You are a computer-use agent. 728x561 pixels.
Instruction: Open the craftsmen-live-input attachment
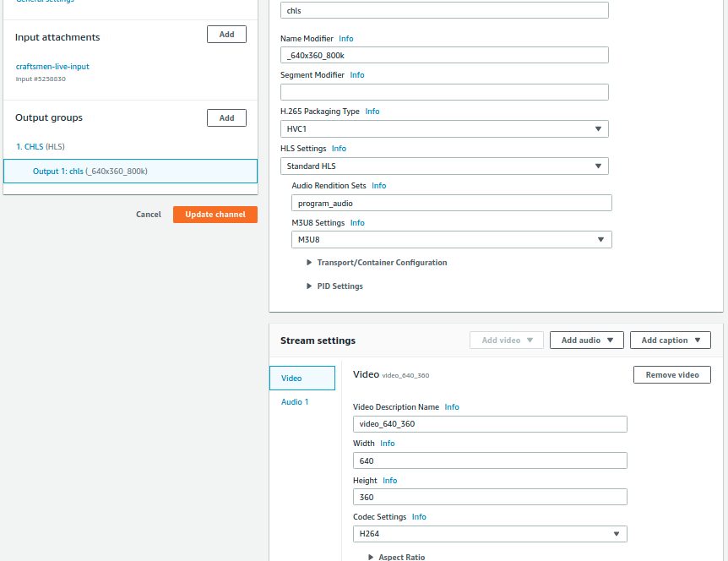click(x=52, y=67)
